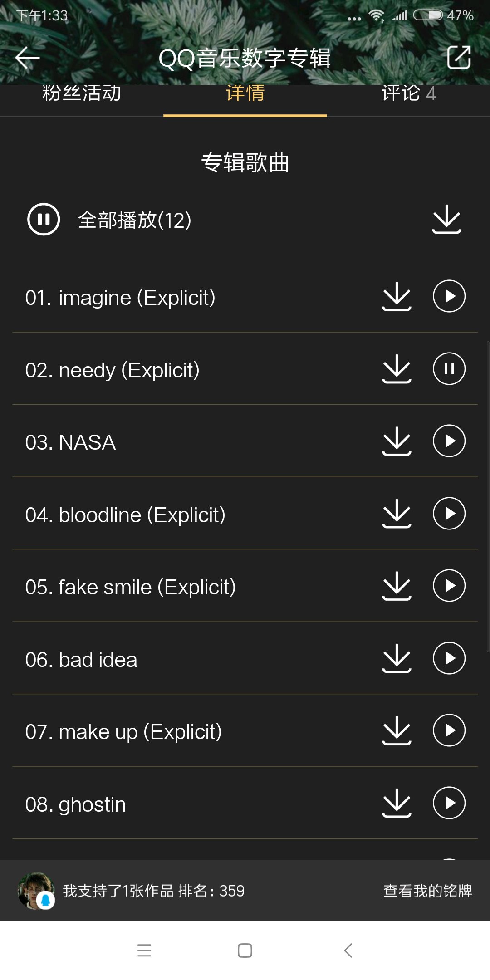
Task: Pause the play-all (12) playback
Action: coord(44,220)
